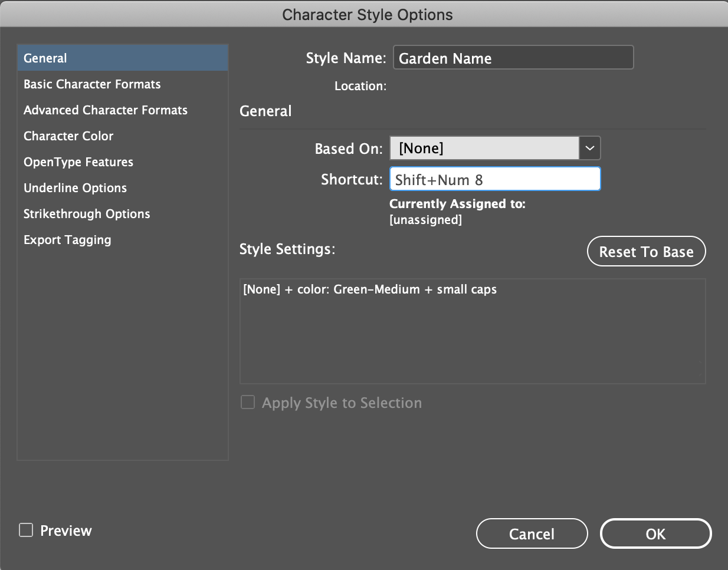Enable the Preview checkbox
The height and width of the screenshot is (570, 728).
(x=26, y=530)
